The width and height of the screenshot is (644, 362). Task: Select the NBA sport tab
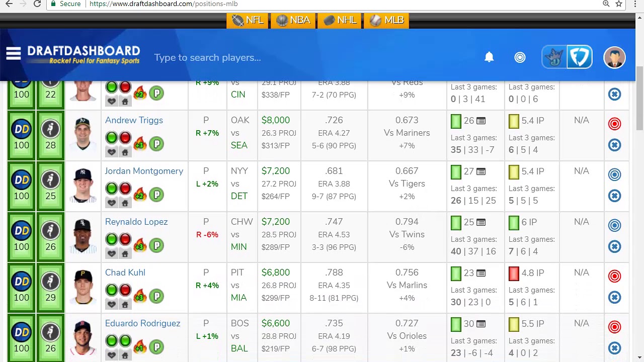(293, 20)
